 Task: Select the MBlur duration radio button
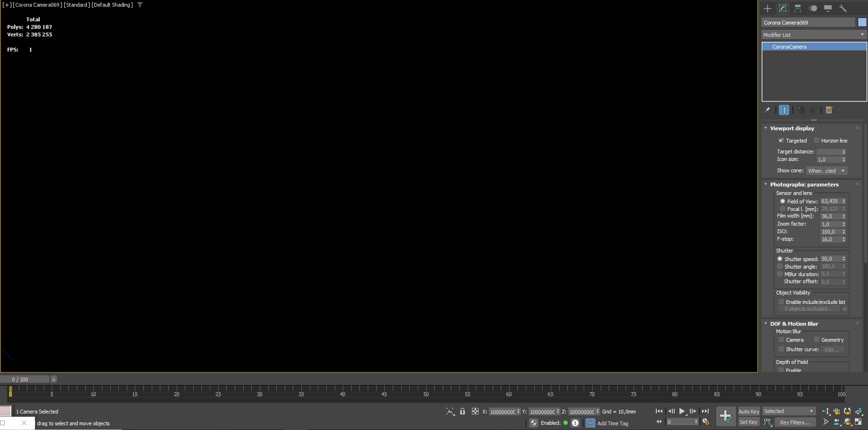[x=780, y=274]
